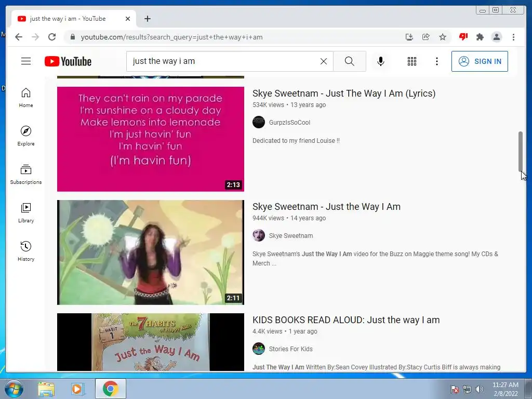Click the install app icon in address bar
Screen dimensions: 532x399
[409, 37]
